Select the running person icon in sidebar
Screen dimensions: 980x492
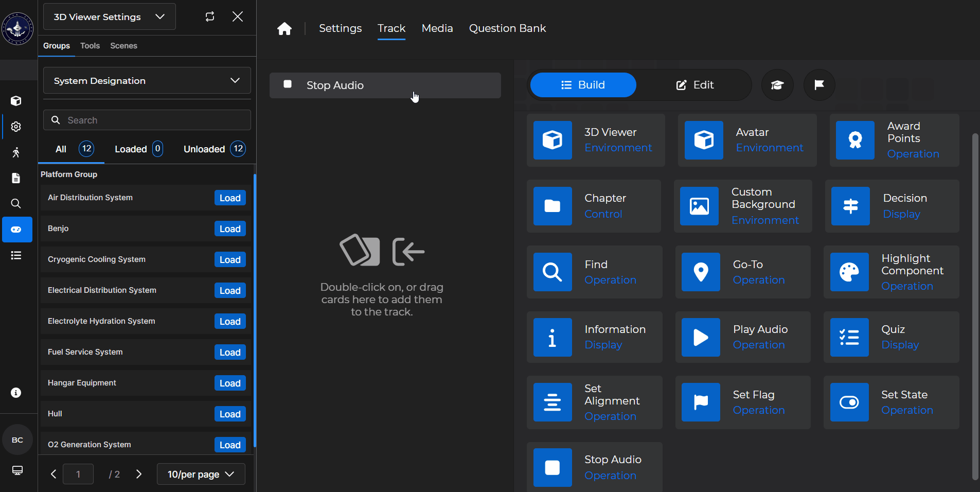16,152
